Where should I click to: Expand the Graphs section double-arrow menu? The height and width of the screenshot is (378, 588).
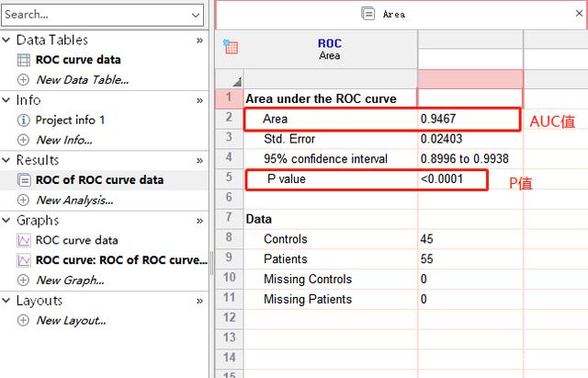tap(199, 221)
